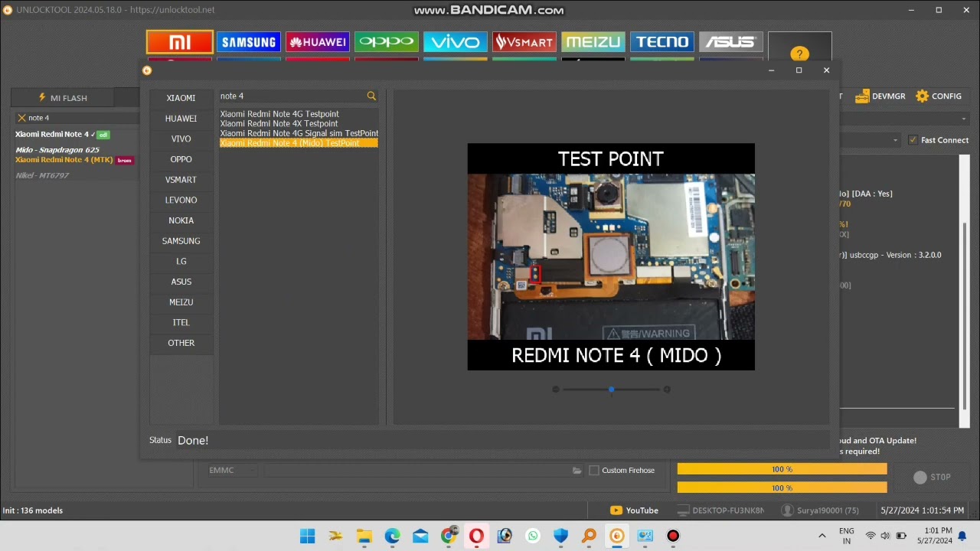Image resolution: width=980 pixels, height=551 pixels.
Task: Expand the dropdown left of Fast Connect
Action: [x=895, y=140]
